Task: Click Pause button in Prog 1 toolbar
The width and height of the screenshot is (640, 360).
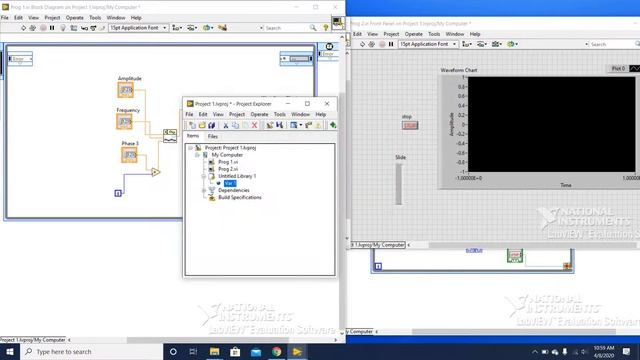Action: click(x=52, y=28)
